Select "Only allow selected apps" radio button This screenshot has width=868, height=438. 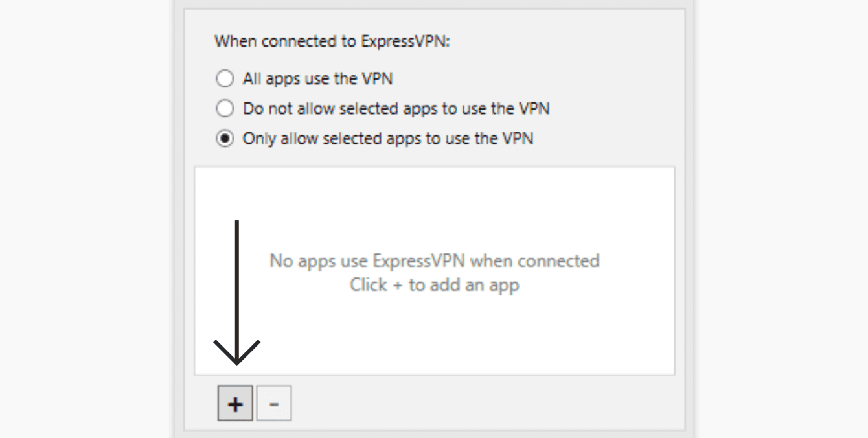click(x=225, y=139)
